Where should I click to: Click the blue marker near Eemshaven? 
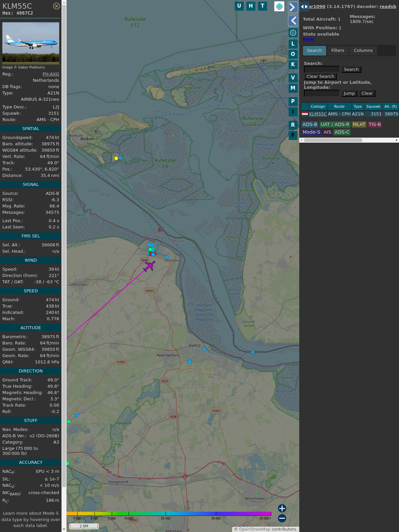click(167, 257)
